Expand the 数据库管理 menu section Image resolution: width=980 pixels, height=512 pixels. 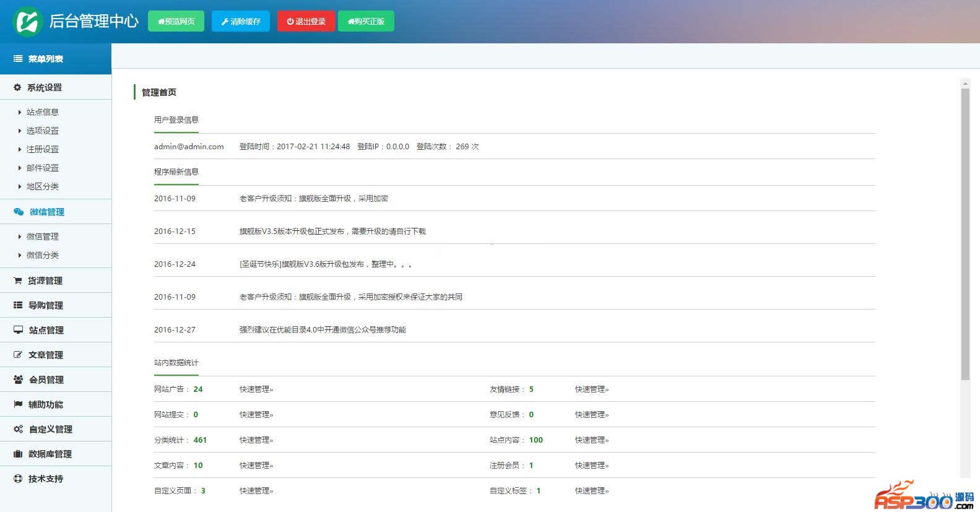tap(56, 454)
